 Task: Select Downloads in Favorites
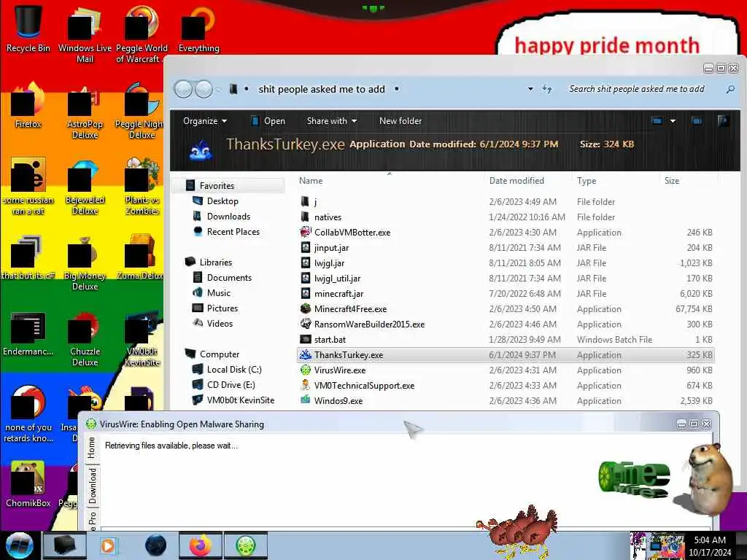pyautogui.click(x=222, y=216)
